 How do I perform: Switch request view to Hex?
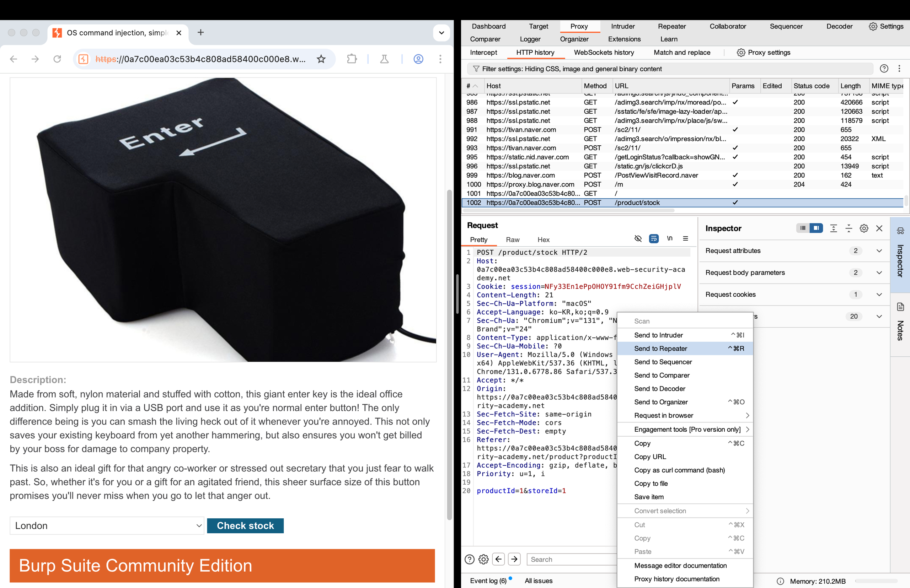[543, 239]
